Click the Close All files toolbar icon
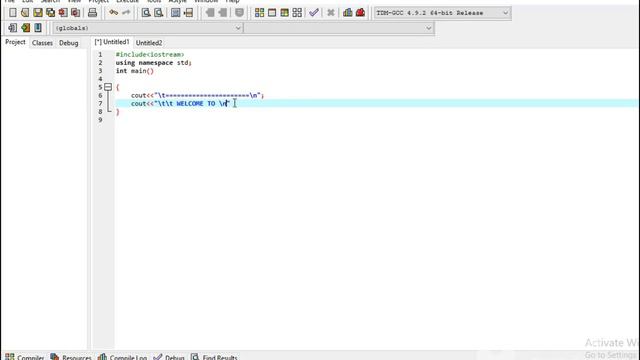The width and height of the screenshot is (640, 360). pyautogui.click(x=76, y=13)
